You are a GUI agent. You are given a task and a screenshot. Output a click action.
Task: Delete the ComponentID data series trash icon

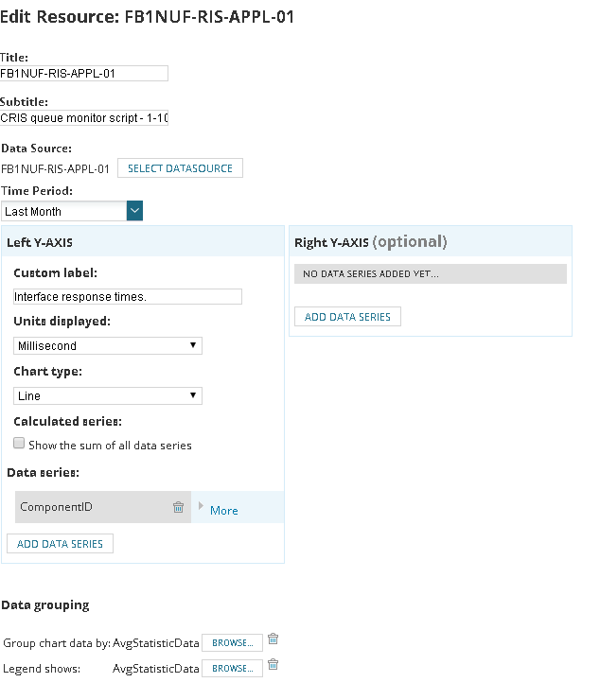tap(178, 507)
